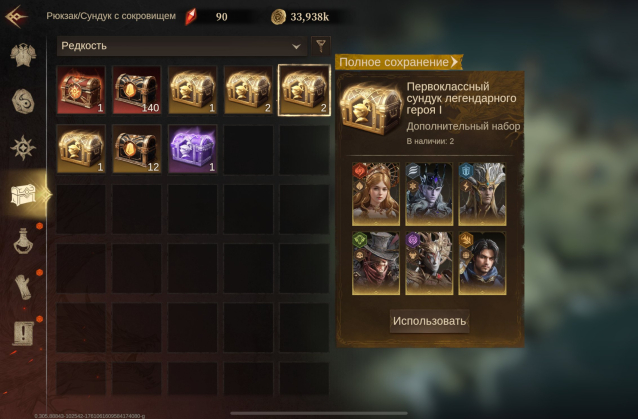This screenshot has height=419, width=638.
Task: Click the Использовать button
Action: [x=429, y=321]
